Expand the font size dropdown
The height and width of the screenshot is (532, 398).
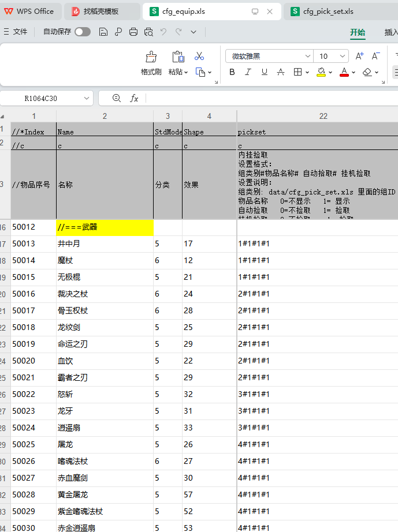pyautogui.click(x=343, y=56)
